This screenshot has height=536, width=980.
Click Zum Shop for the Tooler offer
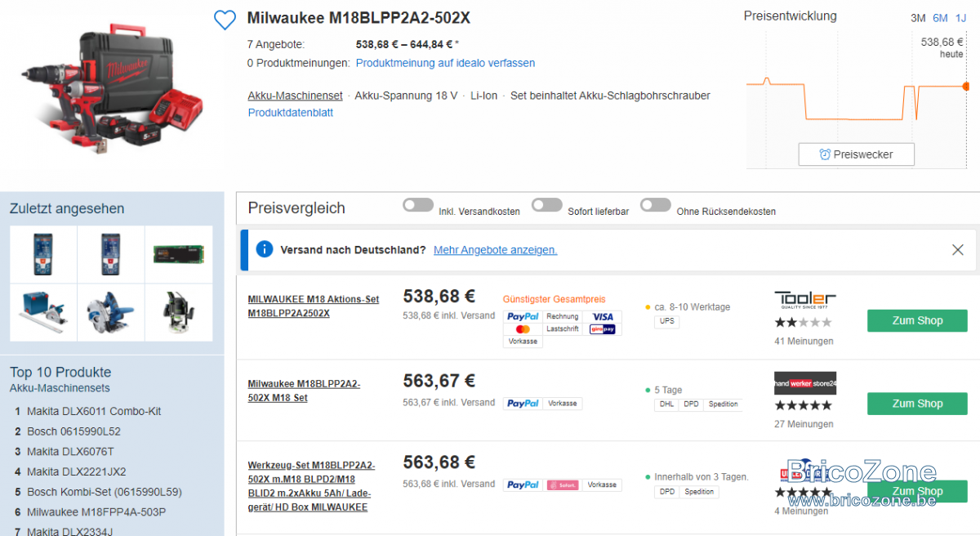[x=917, y=320]
